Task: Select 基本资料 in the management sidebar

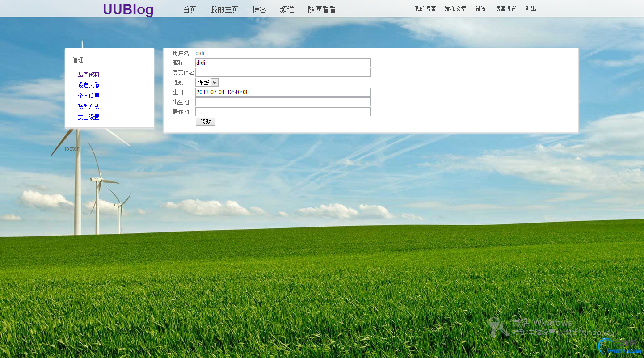Action: (x=88, y=74)
